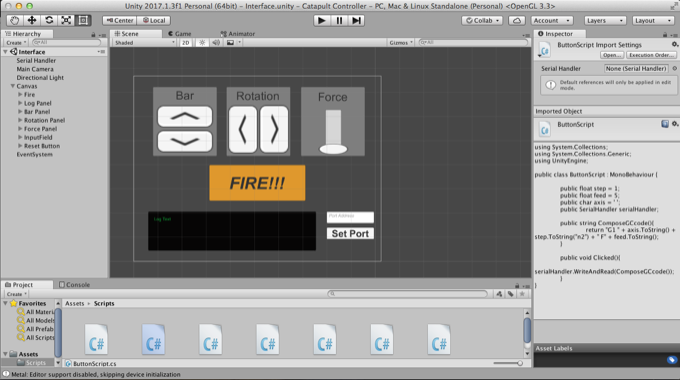Open the Shaded draw mode dropdown
Image resolution: width=680 pixels, height=380 pixels.
144,43
